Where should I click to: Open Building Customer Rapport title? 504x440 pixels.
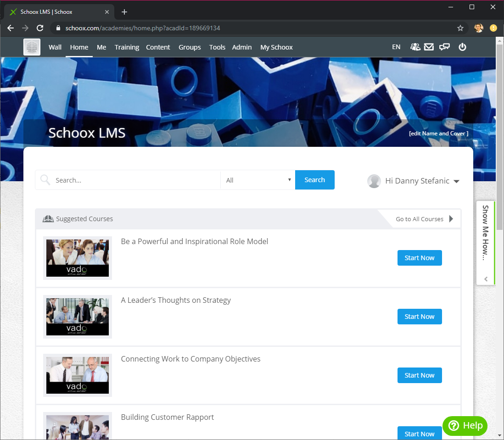167,417
